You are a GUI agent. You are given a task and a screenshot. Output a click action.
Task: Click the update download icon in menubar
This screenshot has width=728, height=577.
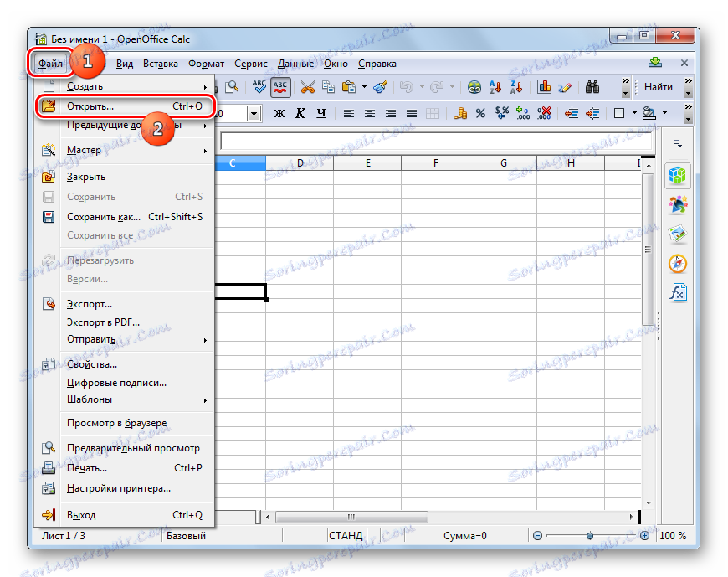coord(655,62)
